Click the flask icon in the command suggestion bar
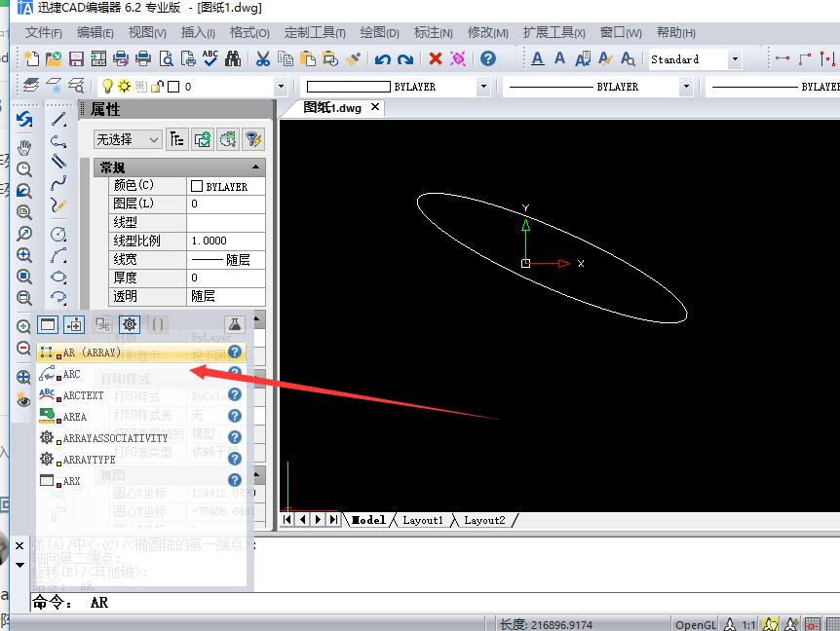 (235, 324)
